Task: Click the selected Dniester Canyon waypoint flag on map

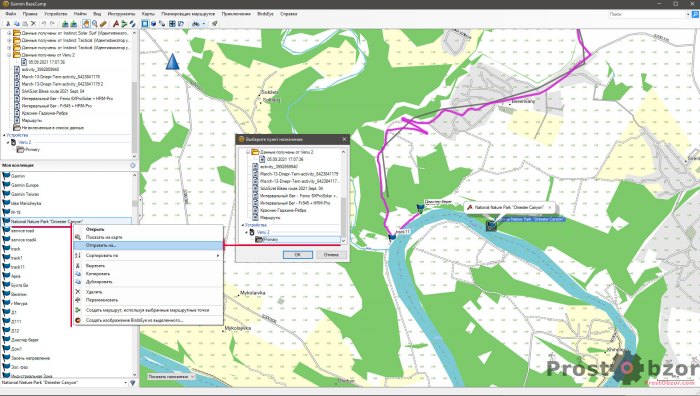Action: click(491, 225)
